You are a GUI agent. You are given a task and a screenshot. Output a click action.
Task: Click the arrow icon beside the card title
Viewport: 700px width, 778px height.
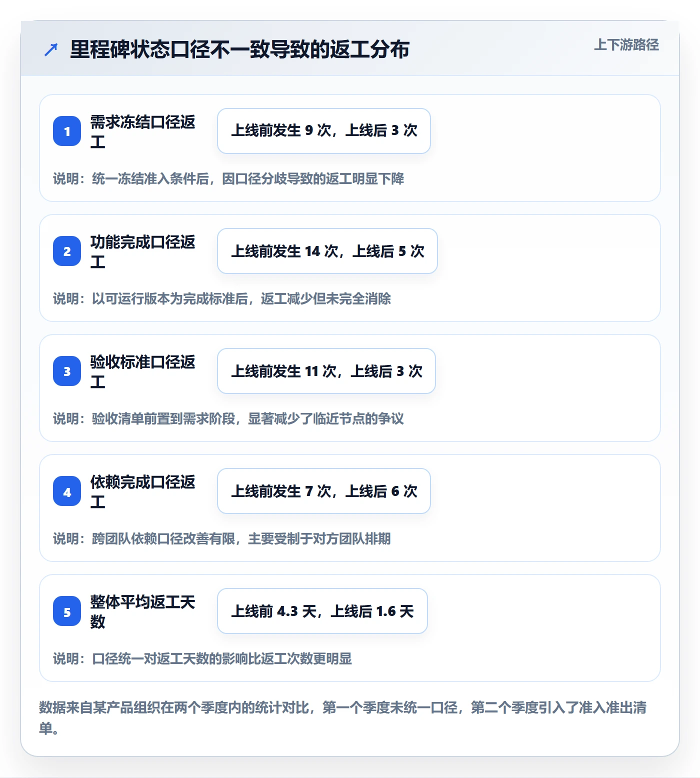tap(50, 49)
